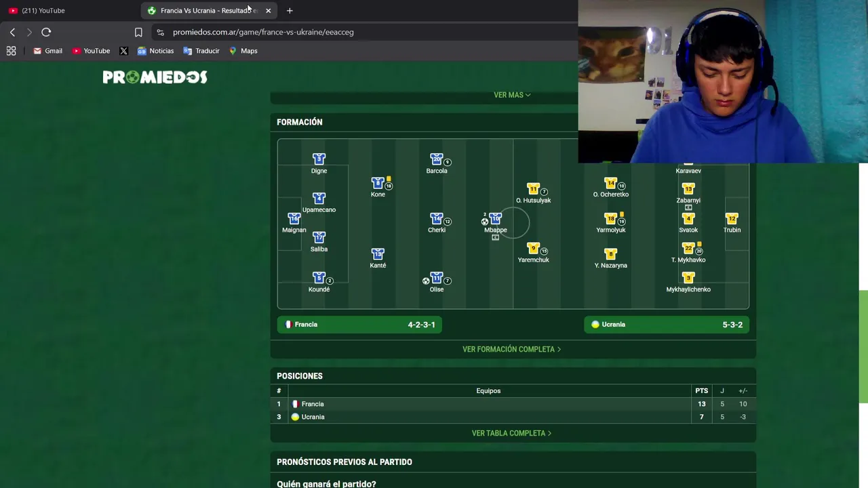
Task: Click Francia's 13 points value
Action: pos(701,404)
